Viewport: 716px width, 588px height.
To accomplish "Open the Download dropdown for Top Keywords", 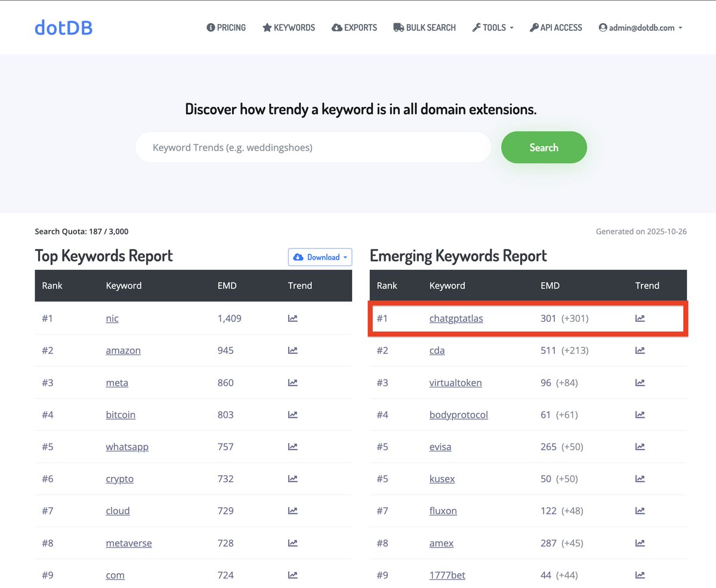I will pyautogui.click(x=320, y=257).
